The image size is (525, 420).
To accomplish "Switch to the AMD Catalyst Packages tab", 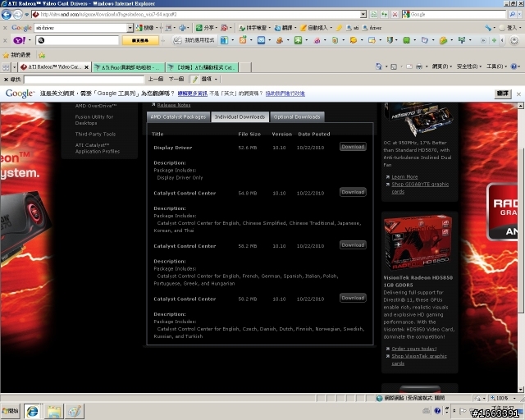I will [178, 116].
